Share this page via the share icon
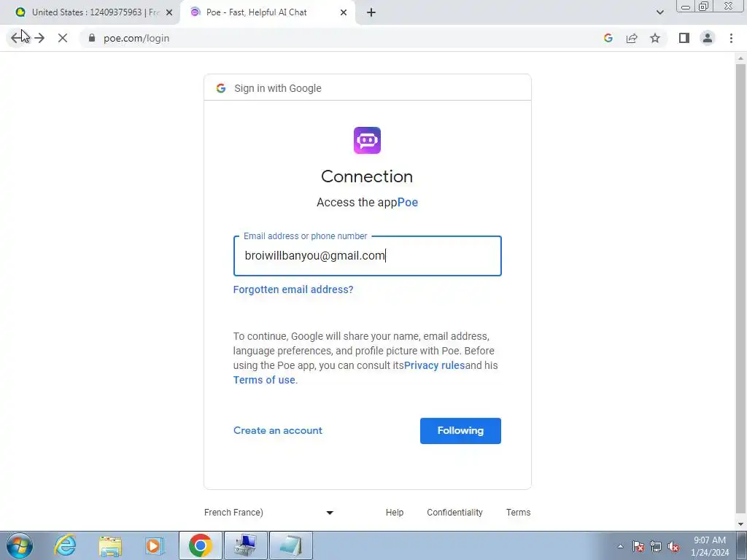 tap(632, 38)
